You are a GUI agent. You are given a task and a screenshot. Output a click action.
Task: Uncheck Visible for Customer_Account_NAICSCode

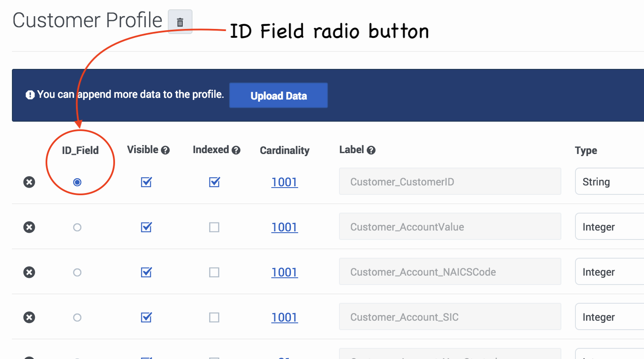click(x=146, y=272)
